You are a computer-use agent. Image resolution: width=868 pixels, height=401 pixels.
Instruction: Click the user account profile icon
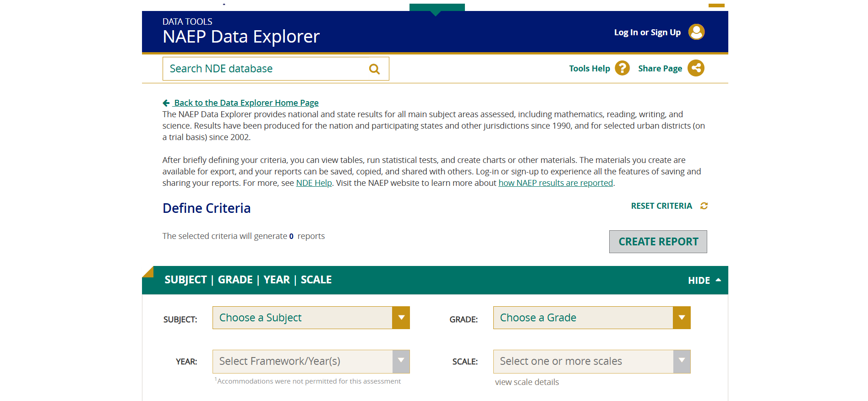pyautogui.click(x=696, y=32)
